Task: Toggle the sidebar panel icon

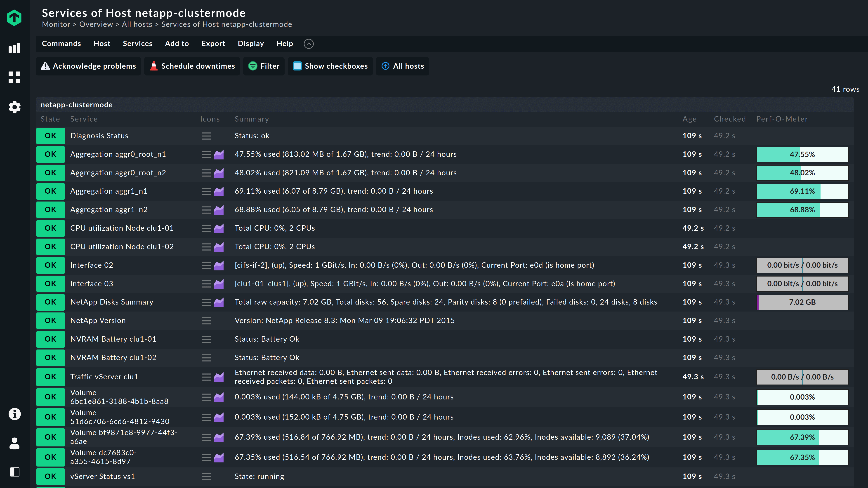Action: [14, 472]
